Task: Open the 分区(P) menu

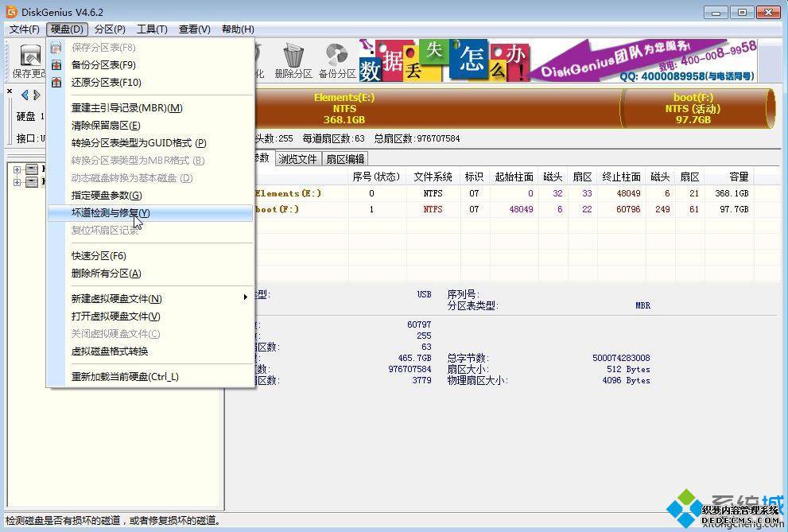Action: click(110, 29)
